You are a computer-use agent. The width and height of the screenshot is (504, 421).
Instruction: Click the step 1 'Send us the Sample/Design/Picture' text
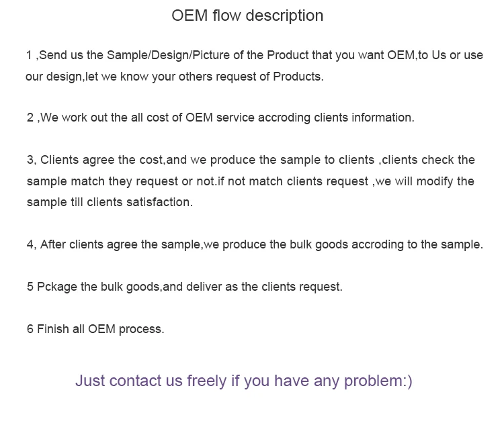coord(255,55)
